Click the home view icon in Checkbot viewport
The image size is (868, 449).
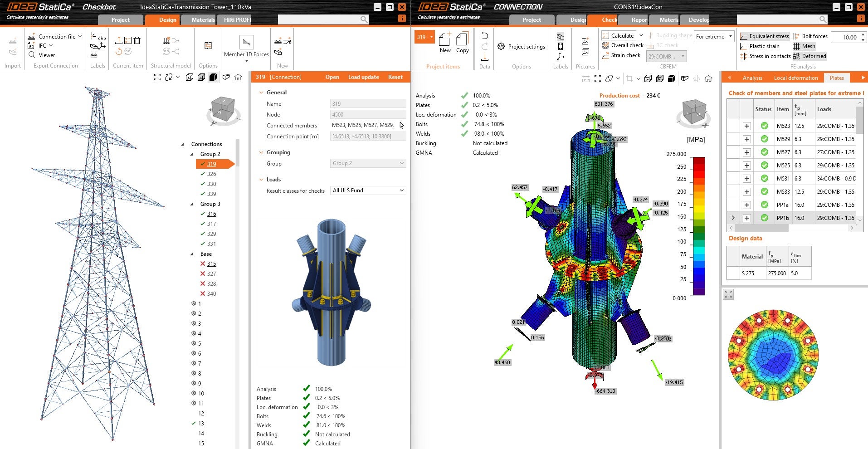click(x=238, y=77)
